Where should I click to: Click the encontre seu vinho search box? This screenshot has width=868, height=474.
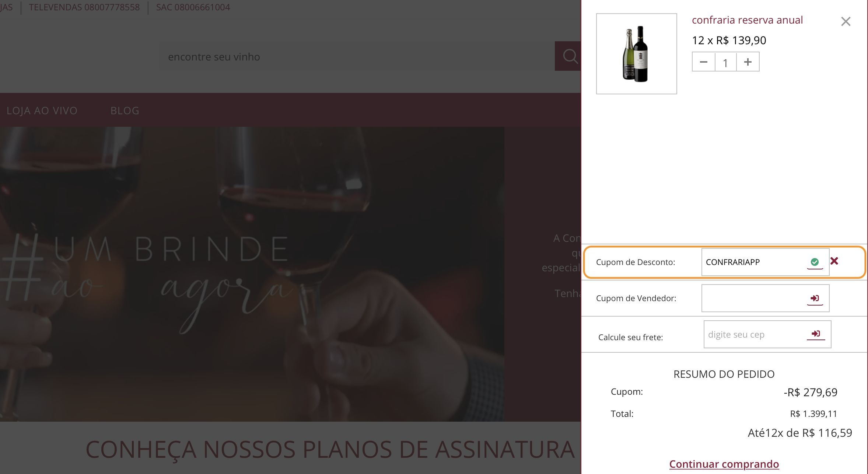357,56
